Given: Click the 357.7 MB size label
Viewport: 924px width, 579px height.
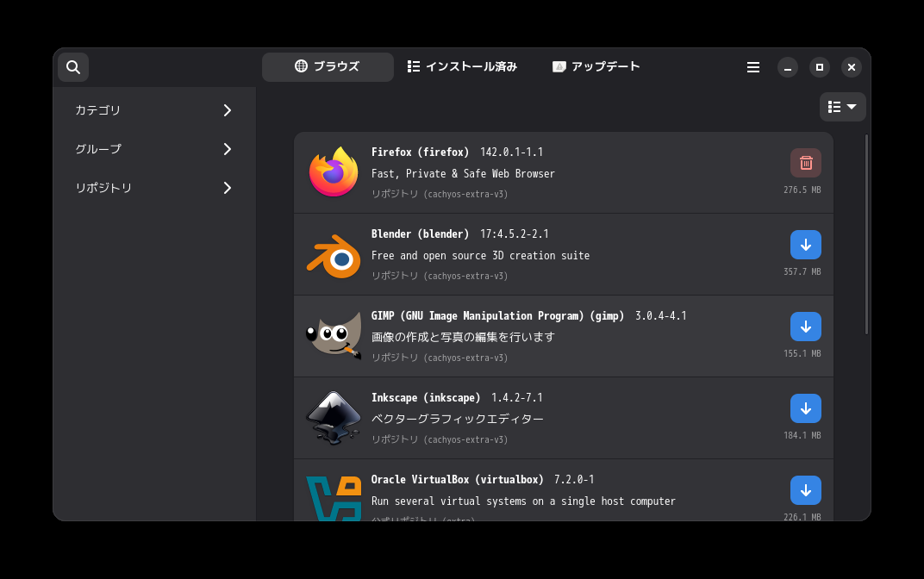Looking at the screenshot, I should coord(802,271).
